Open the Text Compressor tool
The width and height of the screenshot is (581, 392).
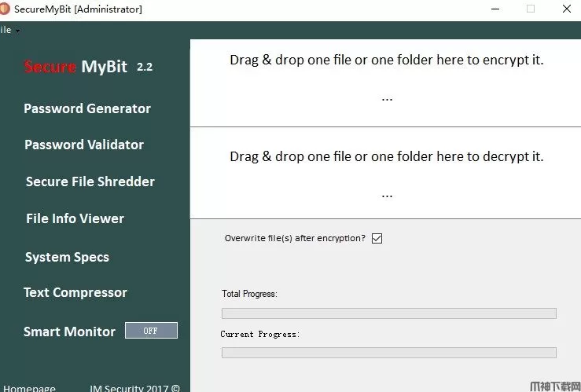click(x=75, y=292)
